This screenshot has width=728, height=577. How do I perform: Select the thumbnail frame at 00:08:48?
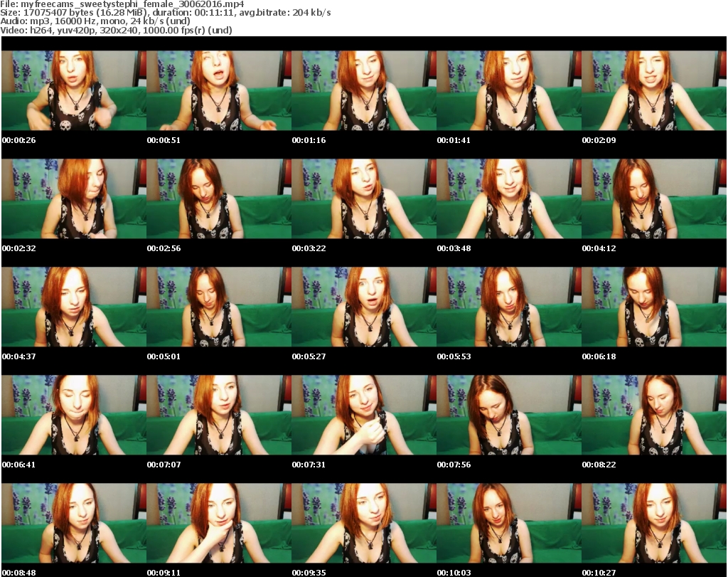click(74, 523)
